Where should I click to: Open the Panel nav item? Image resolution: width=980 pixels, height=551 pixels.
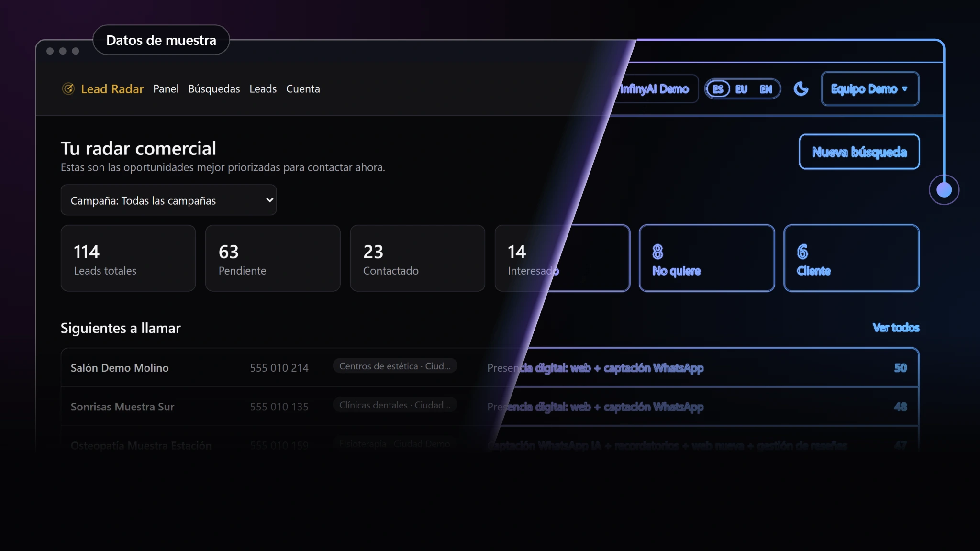pos(166,88)
